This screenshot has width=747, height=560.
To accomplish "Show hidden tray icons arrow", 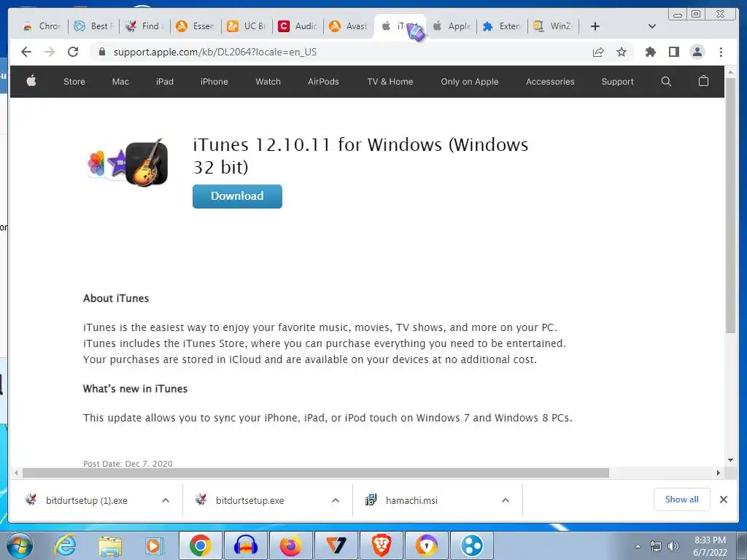I will [x=638, y=546].
